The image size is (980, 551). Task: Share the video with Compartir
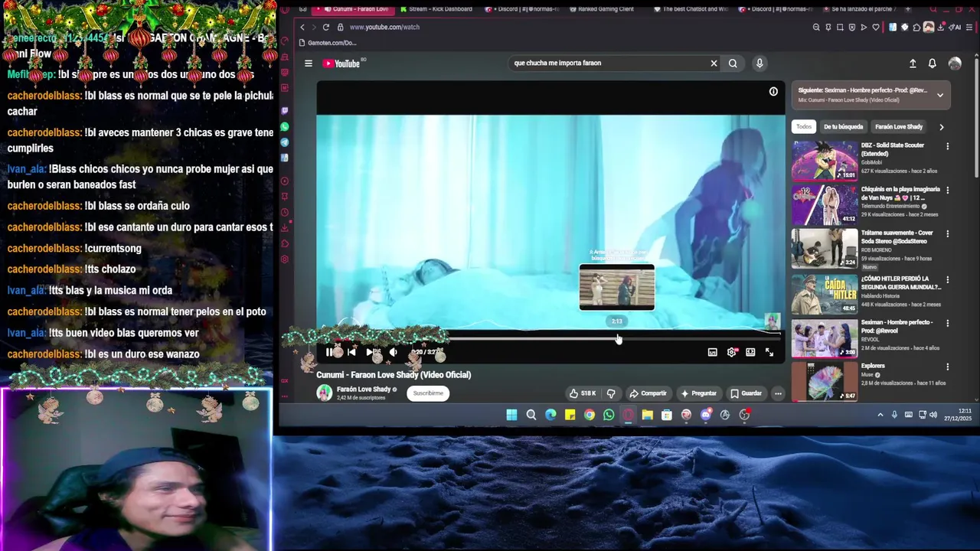pos(648,393)
